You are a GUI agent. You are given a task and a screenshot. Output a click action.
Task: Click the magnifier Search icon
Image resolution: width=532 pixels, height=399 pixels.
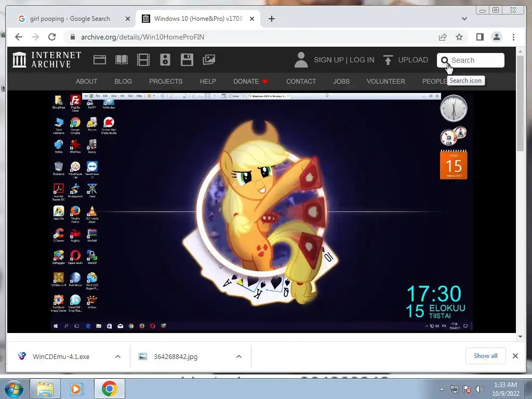445,60
